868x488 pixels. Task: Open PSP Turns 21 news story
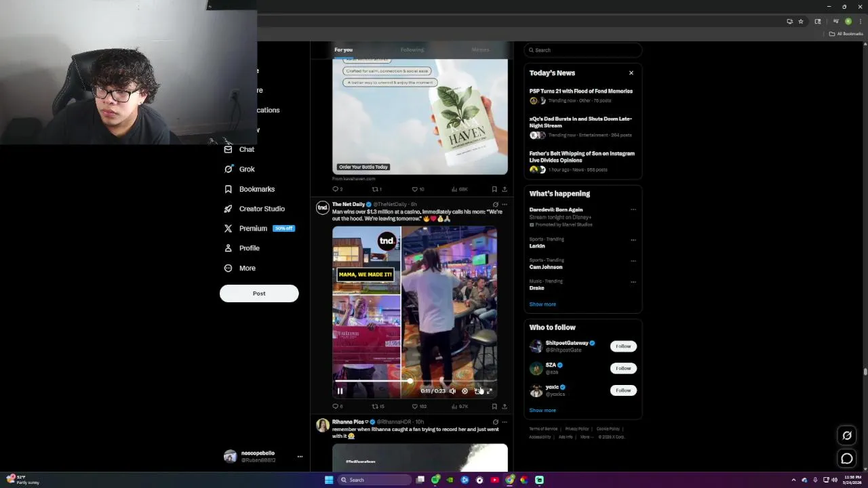click(x=582, y=96)
